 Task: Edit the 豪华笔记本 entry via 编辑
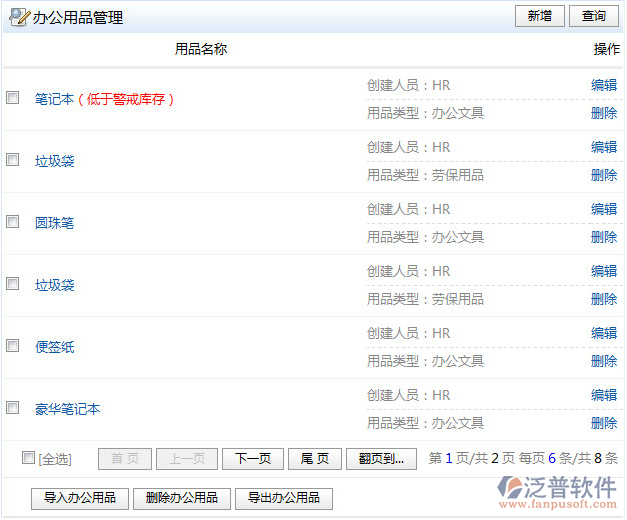(x=604, y=395)
